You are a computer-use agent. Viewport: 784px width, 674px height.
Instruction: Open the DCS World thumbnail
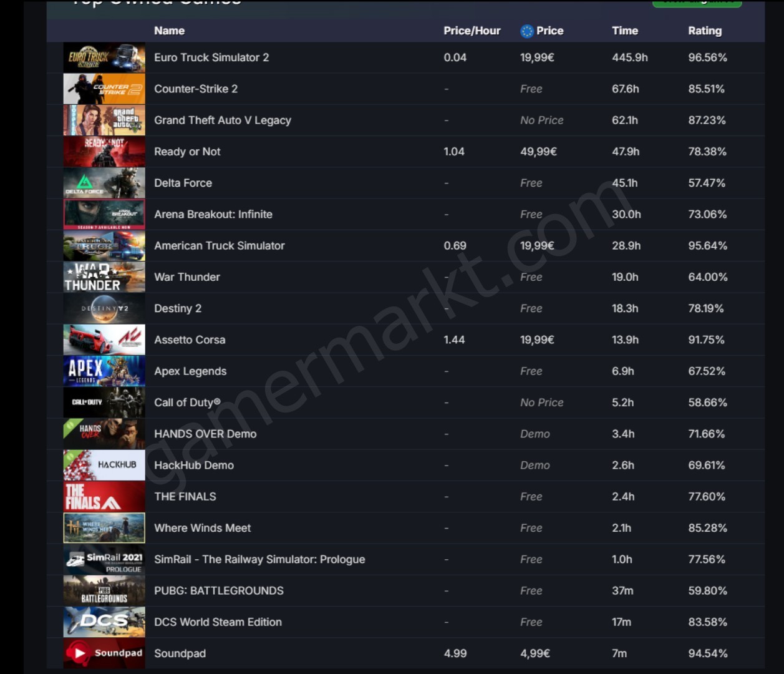tap(104, 622)
